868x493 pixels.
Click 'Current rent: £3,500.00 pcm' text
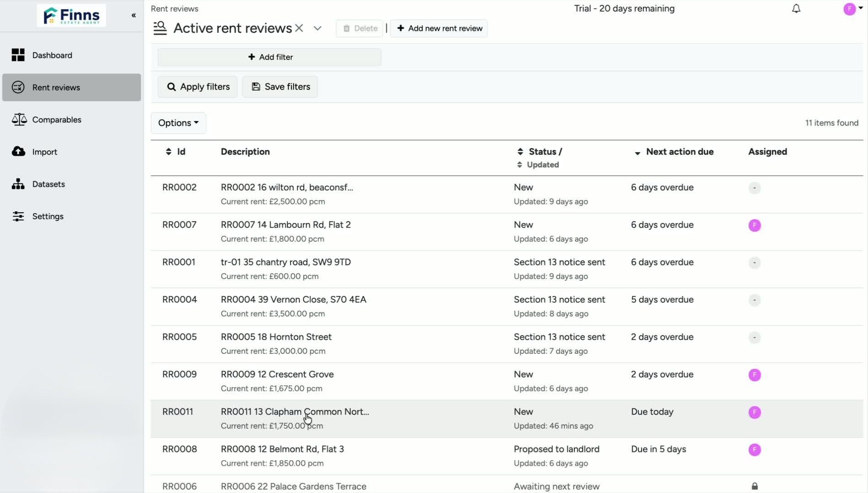[273, 314]
